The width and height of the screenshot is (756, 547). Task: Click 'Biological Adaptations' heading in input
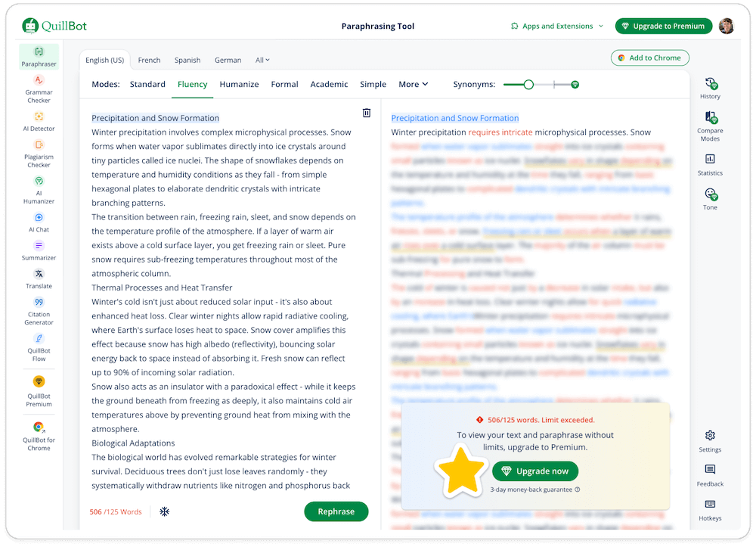pyautogui.click(x=133, y=443)
